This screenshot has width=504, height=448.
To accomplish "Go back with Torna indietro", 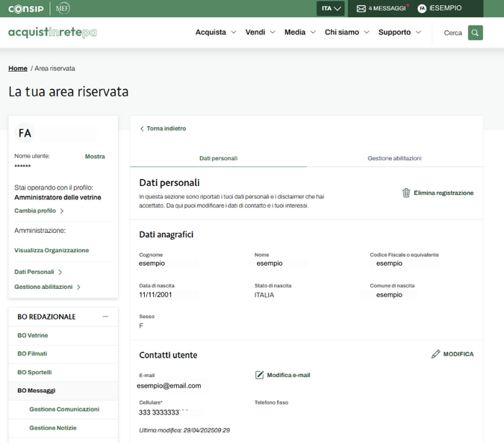I will 163,128.
